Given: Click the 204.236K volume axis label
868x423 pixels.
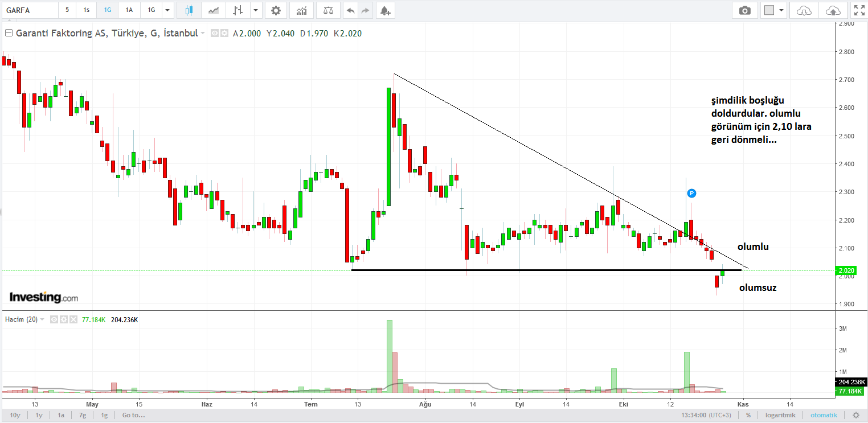Looking at the screenshot, I should pos(850,381).
